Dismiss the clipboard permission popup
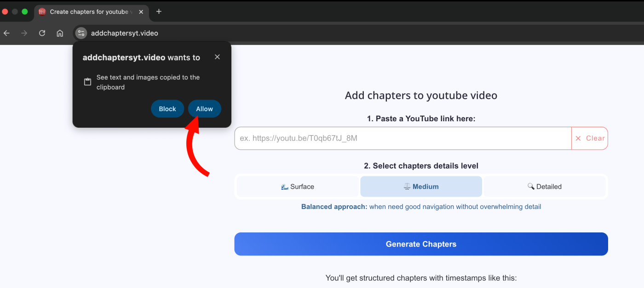 pyautogui.click(x=217, y=57)
